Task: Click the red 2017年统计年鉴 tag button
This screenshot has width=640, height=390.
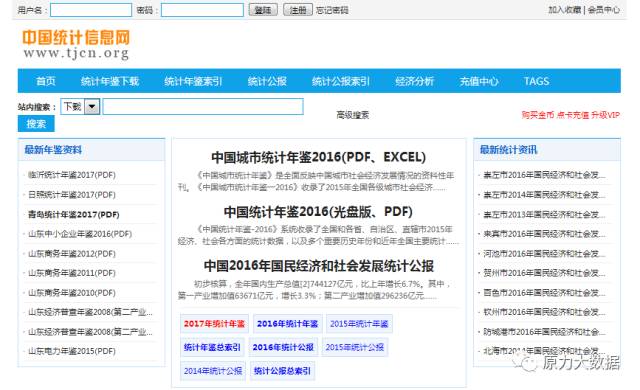Action: [214, 324]
